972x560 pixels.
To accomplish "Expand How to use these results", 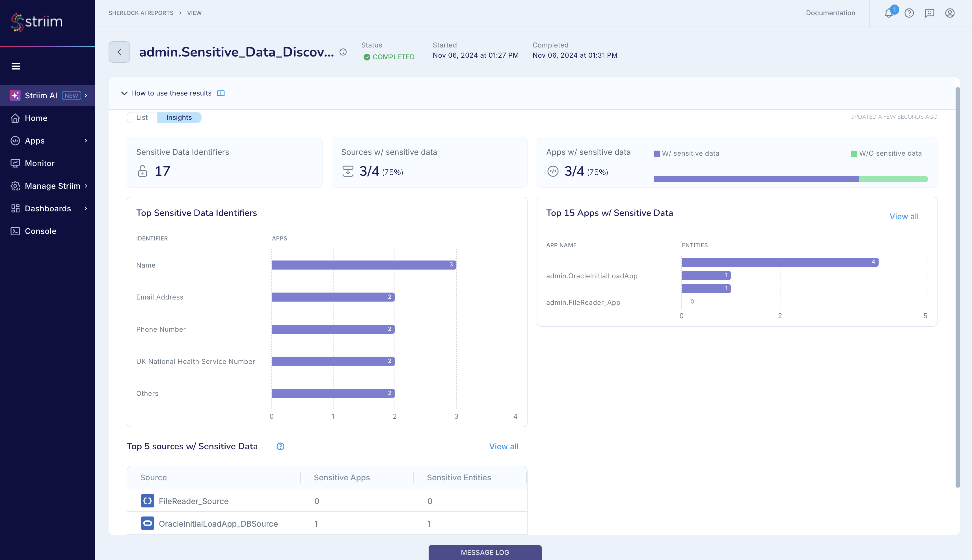I will click(x=124, y=94).
